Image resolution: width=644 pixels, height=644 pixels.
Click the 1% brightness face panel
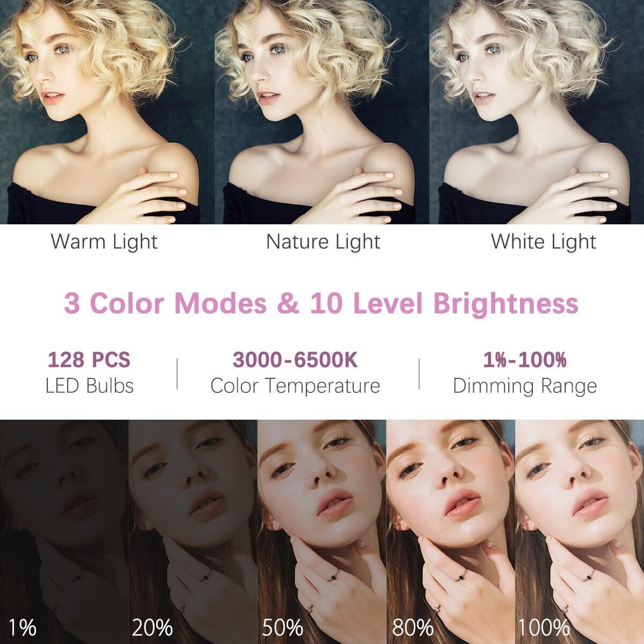click(64, 532)
